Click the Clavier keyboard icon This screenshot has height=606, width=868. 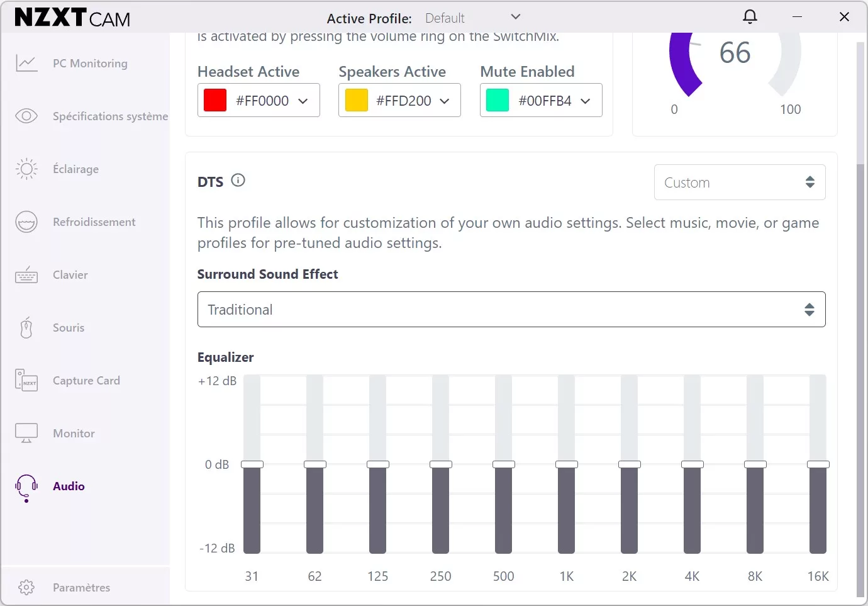(x=26, y=275)
